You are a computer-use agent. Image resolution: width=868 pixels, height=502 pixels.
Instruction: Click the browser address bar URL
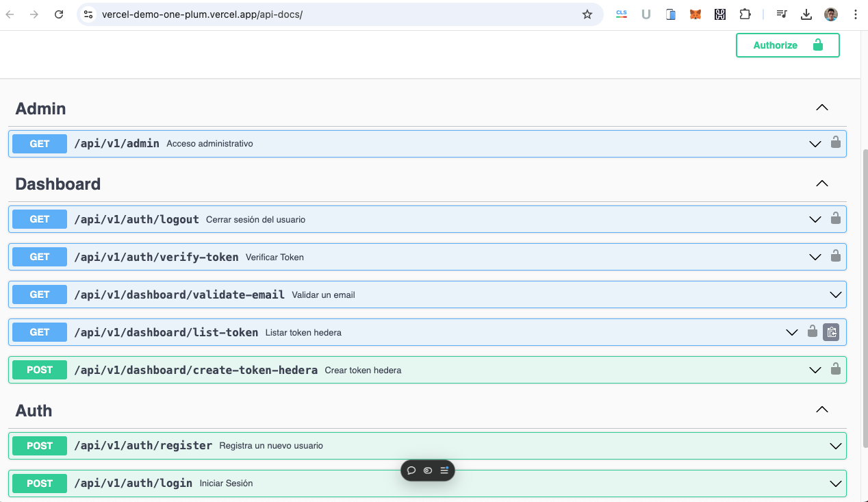click(x=202, y=14)
